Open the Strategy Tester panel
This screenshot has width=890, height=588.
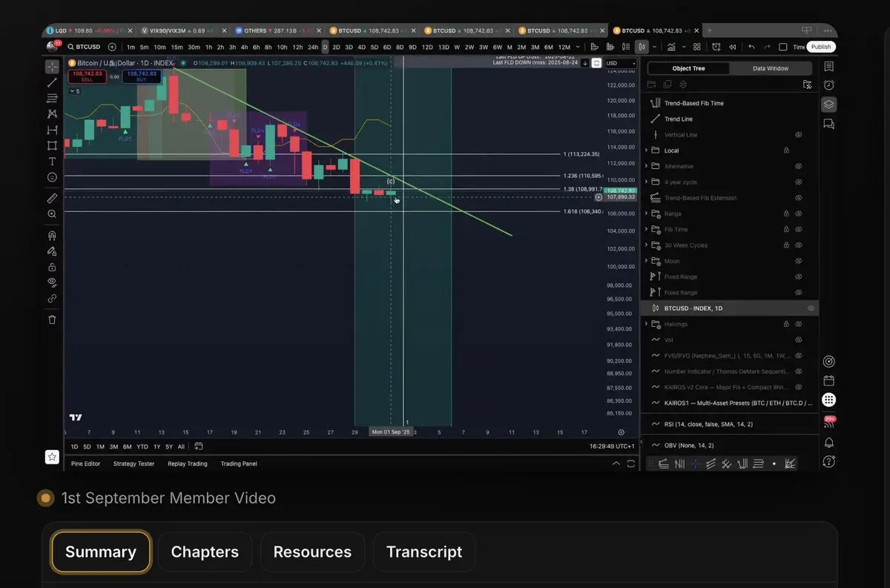(x=133, y=463)
